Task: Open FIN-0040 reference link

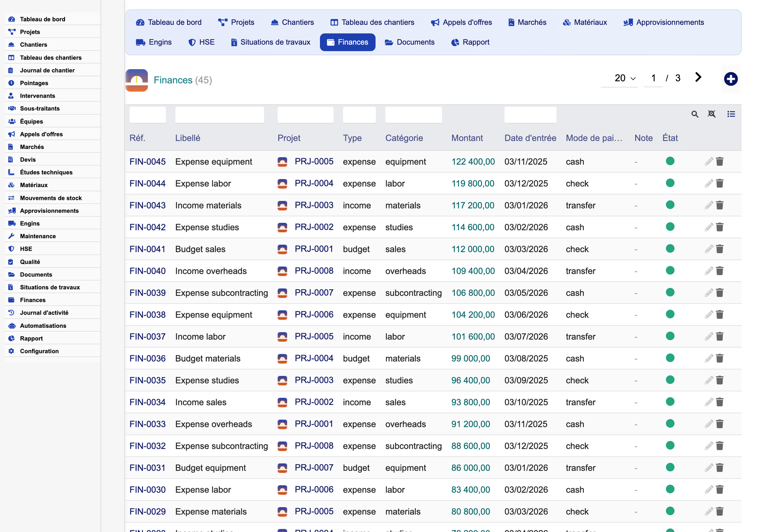Action: [147, 271]
